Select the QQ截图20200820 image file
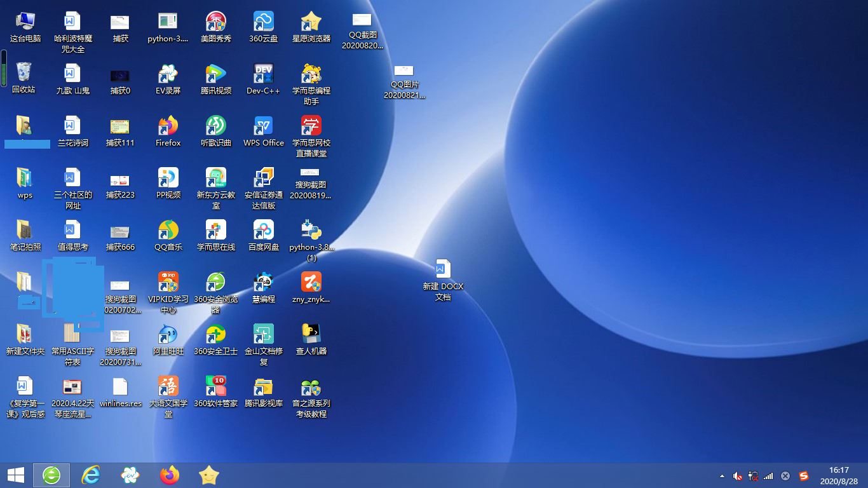This screenshot has width=868, height=488. click(x=362, y=31)
